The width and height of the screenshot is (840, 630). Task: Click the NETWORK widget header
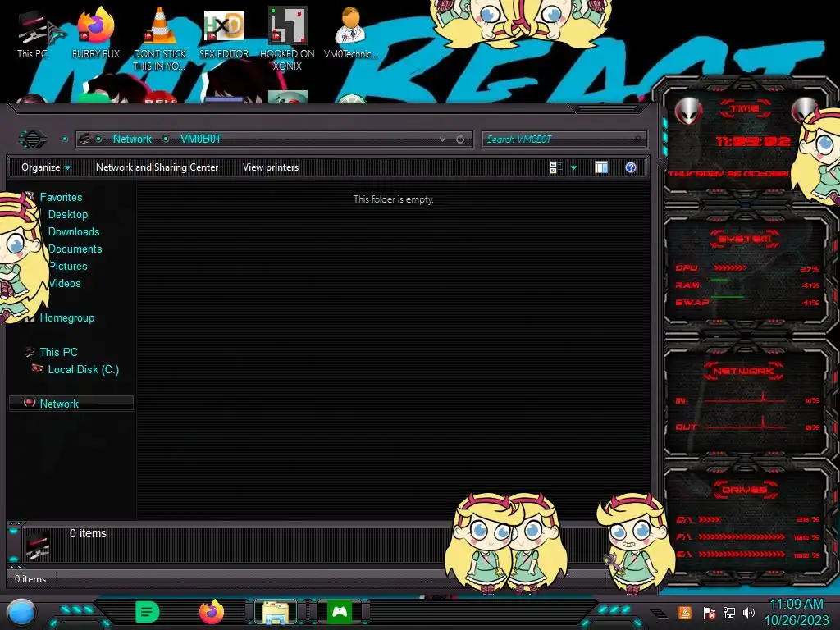click(x=743, y=371)
